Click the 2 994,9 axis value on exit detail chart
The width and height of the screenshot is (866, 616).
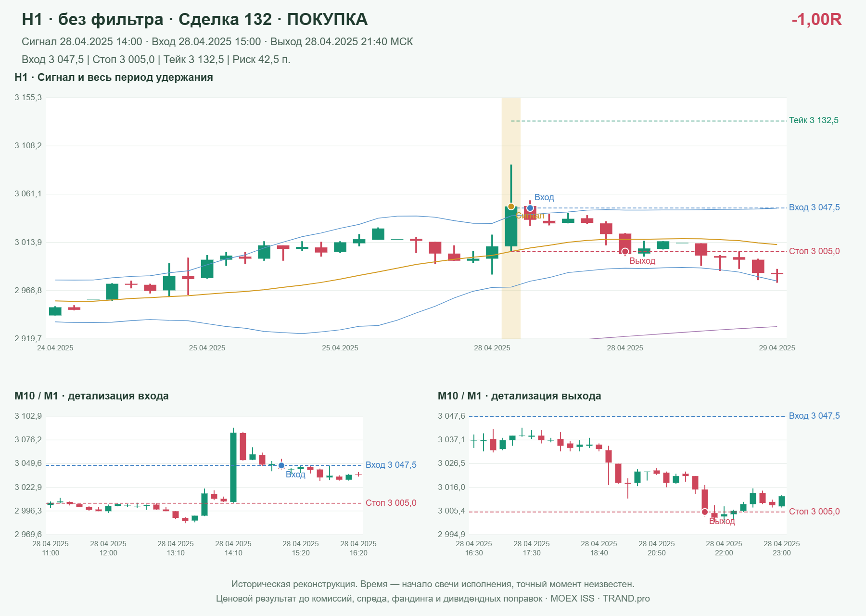click(452, 534)
